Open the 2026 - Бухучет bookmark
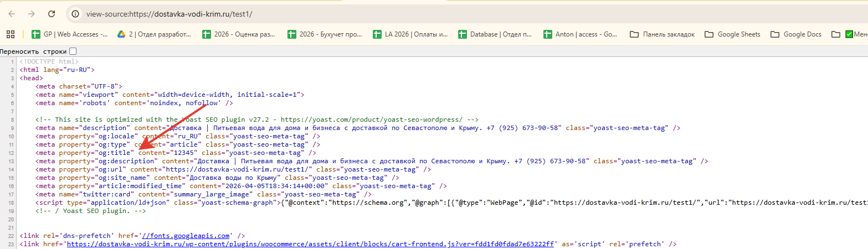Viewport: 868px width, 249px height. click(325, 34)
